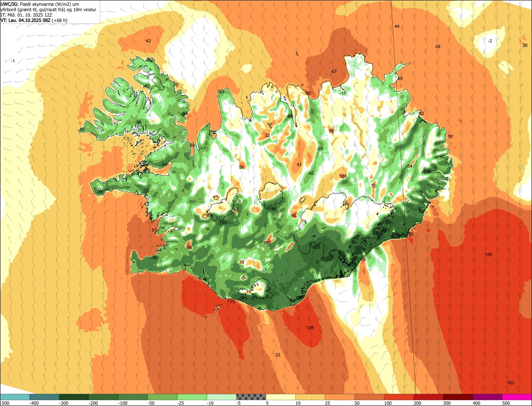Click the map value '32'
This screenshot has width=532, height=406.
tap(267, 135)
